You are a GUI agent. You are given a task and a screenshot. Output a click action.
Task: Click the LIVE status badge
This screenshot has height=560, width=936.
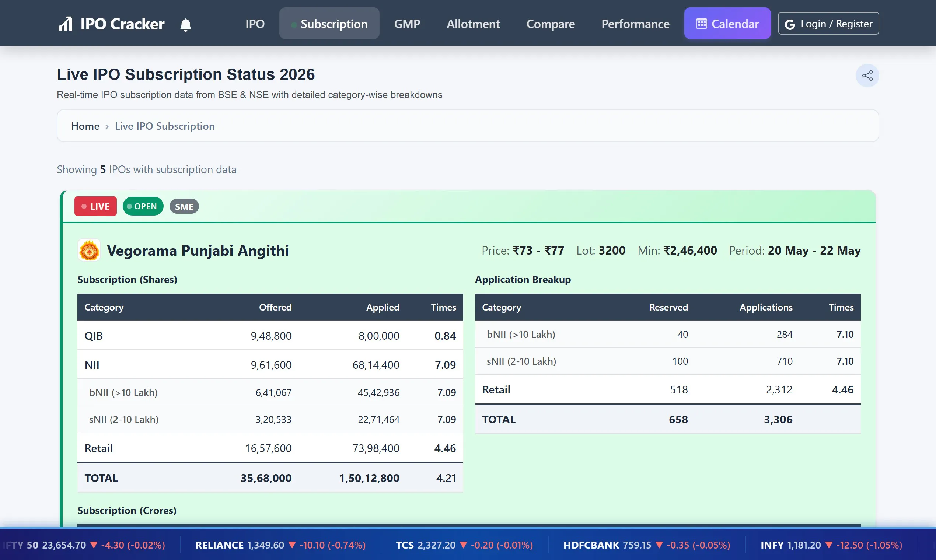coord(95,206)
